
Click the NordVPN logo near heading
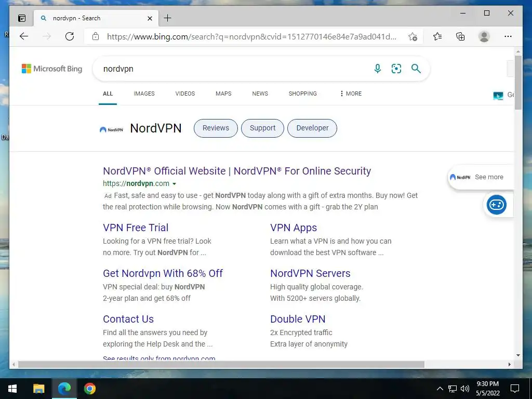coord(111,129)
